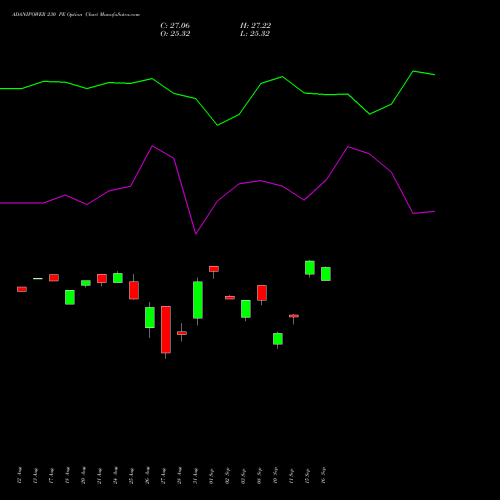Screen dimensions: 500x500
Task: Click the green candle above 26 Aug
Action: pos(150,317)
